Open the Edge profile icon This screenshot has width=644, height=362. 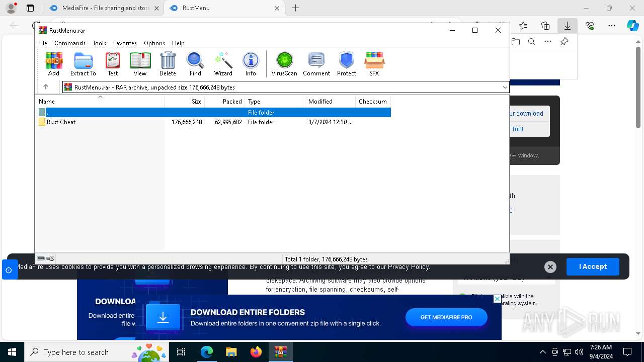coord(11,8)
